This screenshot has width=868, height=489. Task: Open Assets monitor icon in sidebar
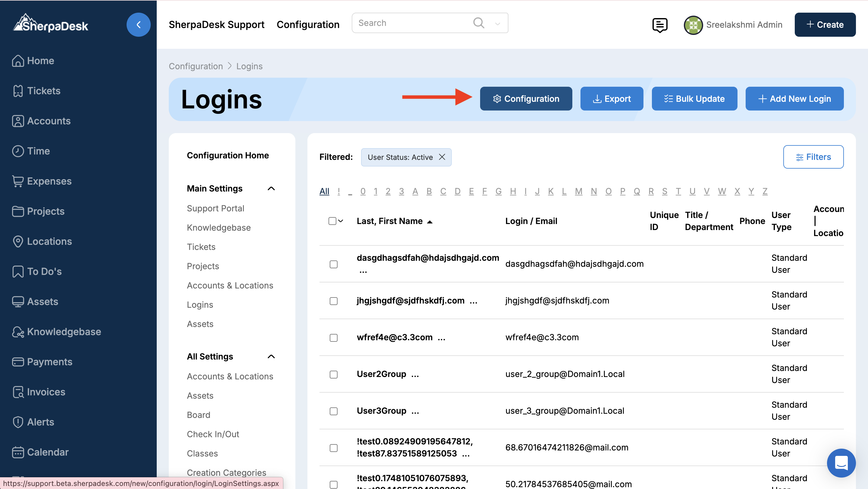click(x=18, y=301)
